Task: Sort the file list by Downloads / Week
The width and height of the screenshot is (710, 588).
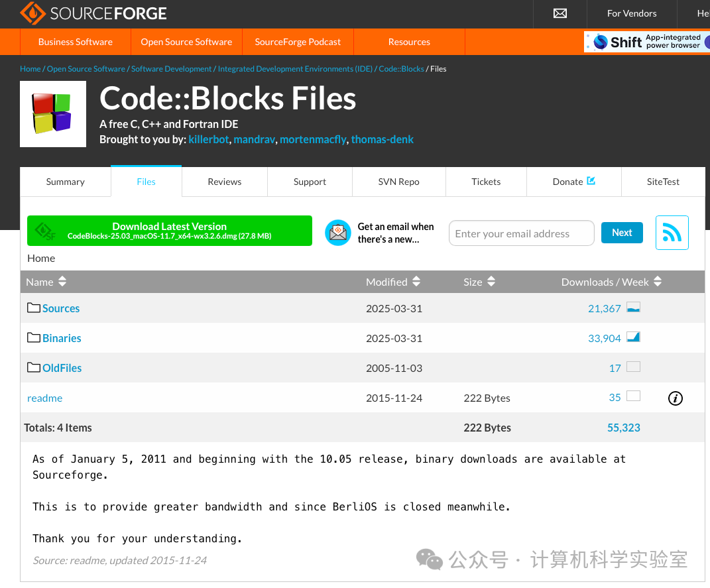Action: click(611, 282)
